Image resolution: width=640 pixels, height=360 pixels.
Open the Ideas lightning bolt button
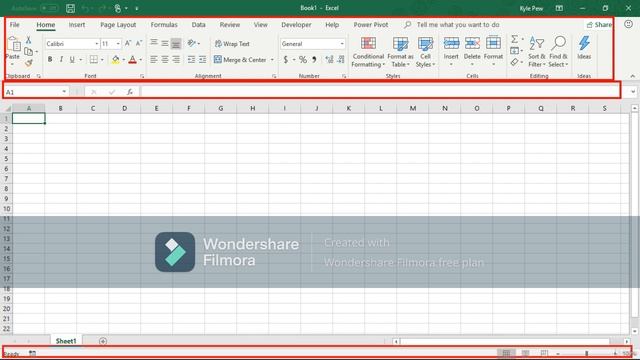click(584, 47)
